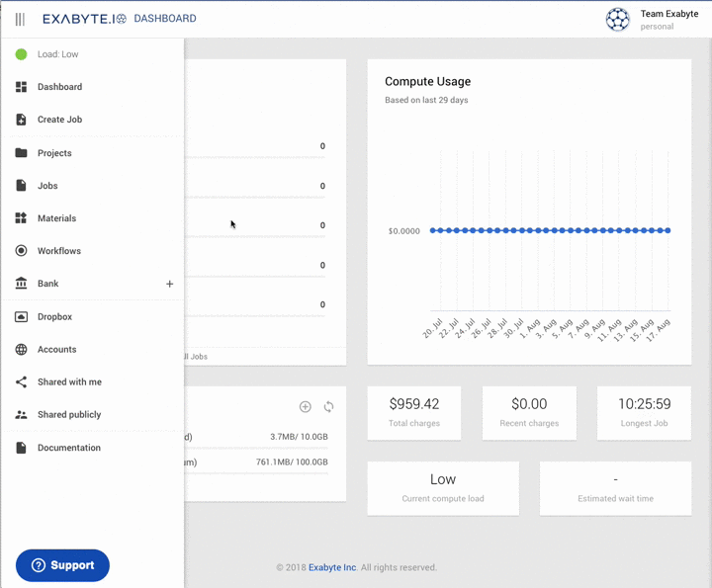Viewport: 712px width, 588px height.
Task: Click the add circle icon in storage card
Action: tap(306, 407)
